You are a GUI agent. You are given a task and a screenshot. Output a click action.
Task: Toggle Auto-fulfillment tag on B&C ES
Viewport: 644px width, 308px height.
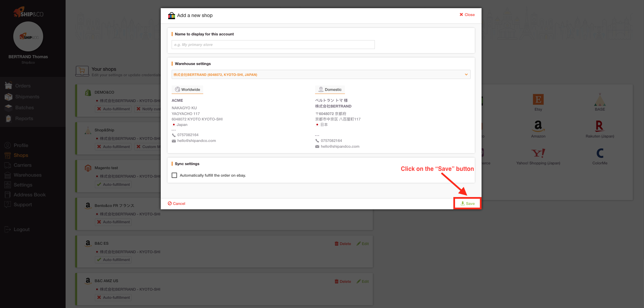click(113, 260)
